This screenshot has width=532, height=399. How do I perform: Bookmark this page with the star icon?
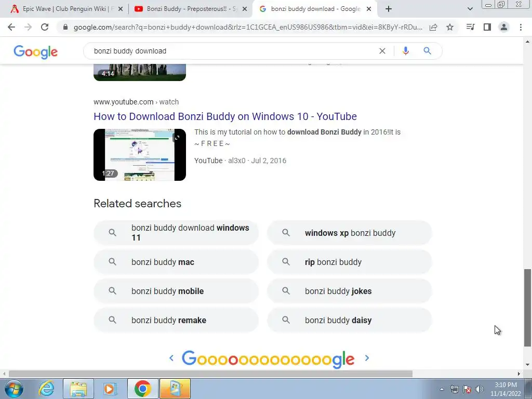pyautogui.click(x=450, y=27)
